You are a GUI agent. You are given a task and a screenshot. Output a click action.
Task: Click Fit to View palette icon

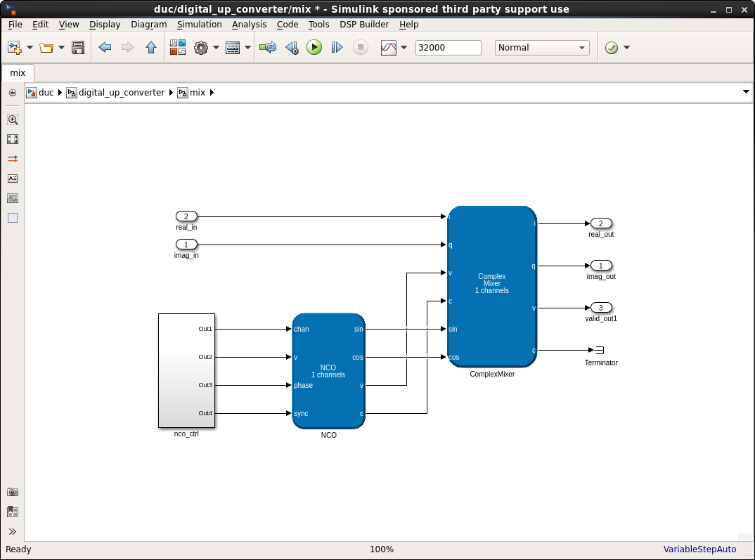(x=13, y=139)
